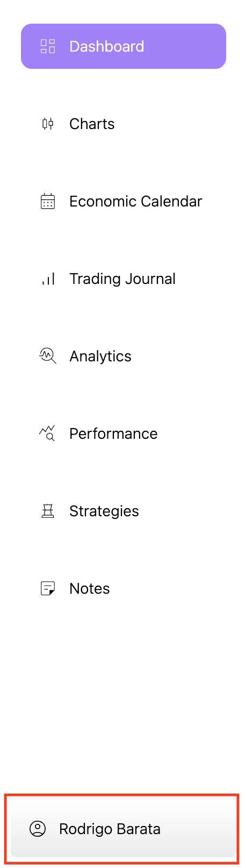Image resolution: width=246 pixels, height=868 pixels.
Task: Click the purple highlighted Dashboard pill
Action: pyautogui.click(x=124, y=46)
